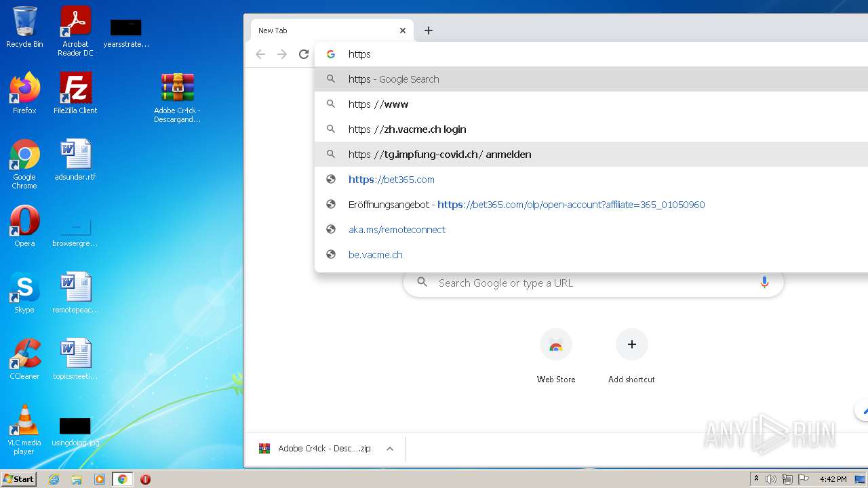Viewport: 868px width, 488px height.
Task: Select the Adobe Cr4ck WinRAR archive icon
Action: click(x=177, y=98)
